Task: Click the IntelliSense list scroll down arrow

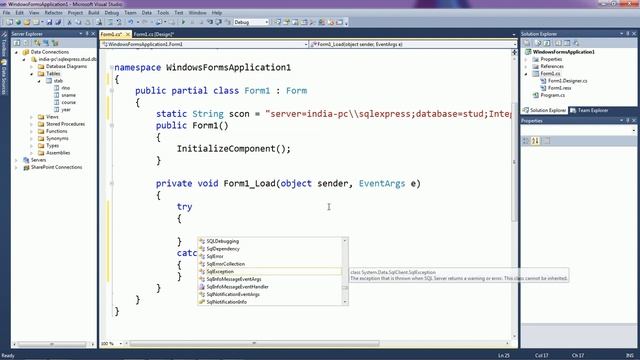Action: click(345, 302)
